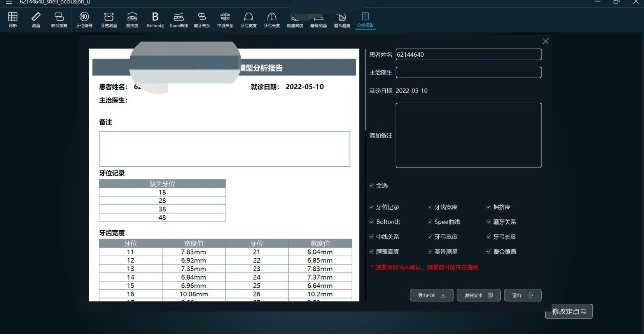Open the 牙位编号 tooth numbering tool

(84, 19)
